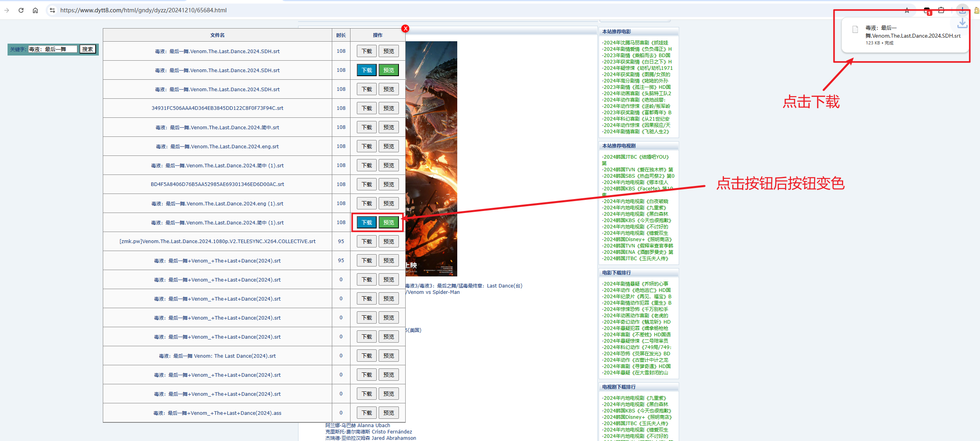Preview the 34931FC506AAA4D364EB srt file
The width and height of the screenshot is (980, 441).
[x=389, y=108]
